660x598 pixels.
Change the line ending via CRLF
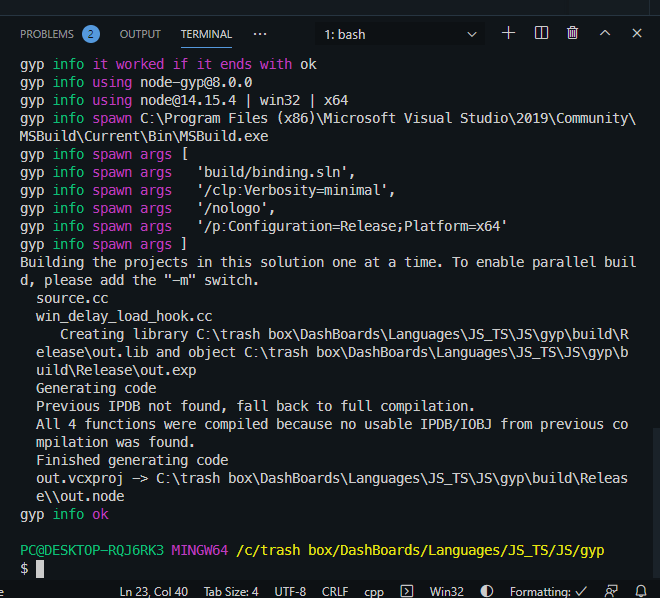click(x=335, y=591)
